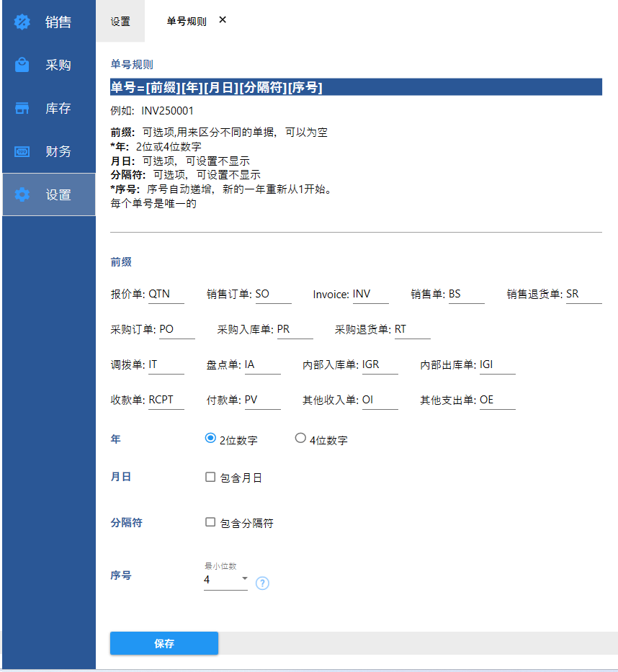
Task: Click the 销售退货单 prefix field with SR
Action: click(583, 295)
